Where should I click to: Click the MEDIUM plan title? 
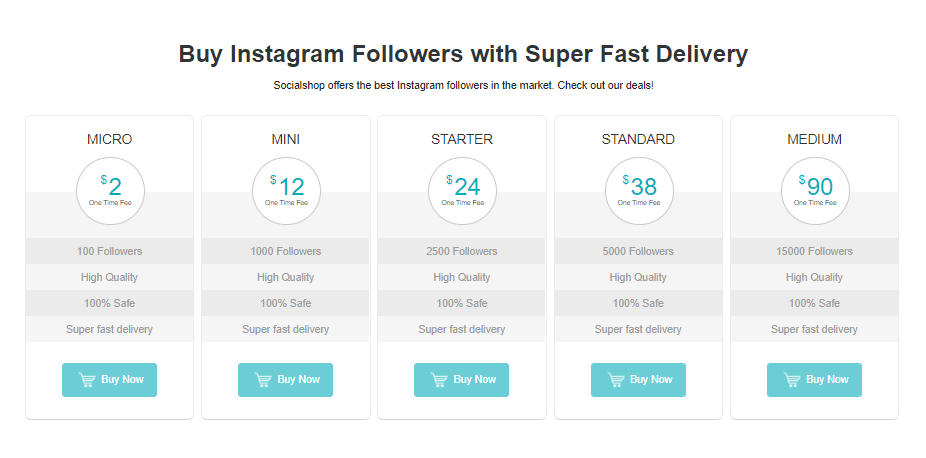pyautogui.click(x=814, y=139)
